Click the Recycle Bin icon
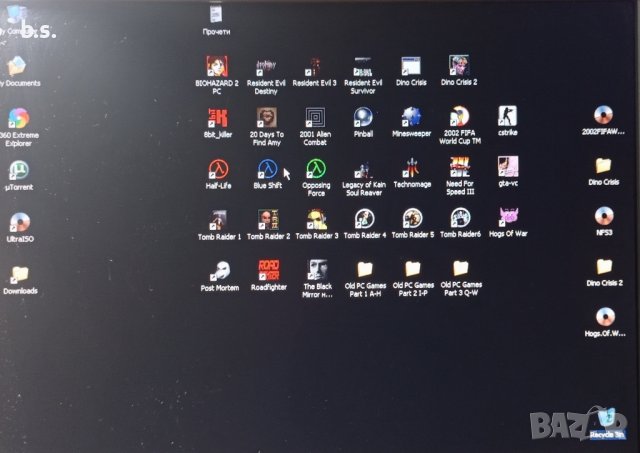The width and height of the screenshot is (640, 453). click(602, 420)
